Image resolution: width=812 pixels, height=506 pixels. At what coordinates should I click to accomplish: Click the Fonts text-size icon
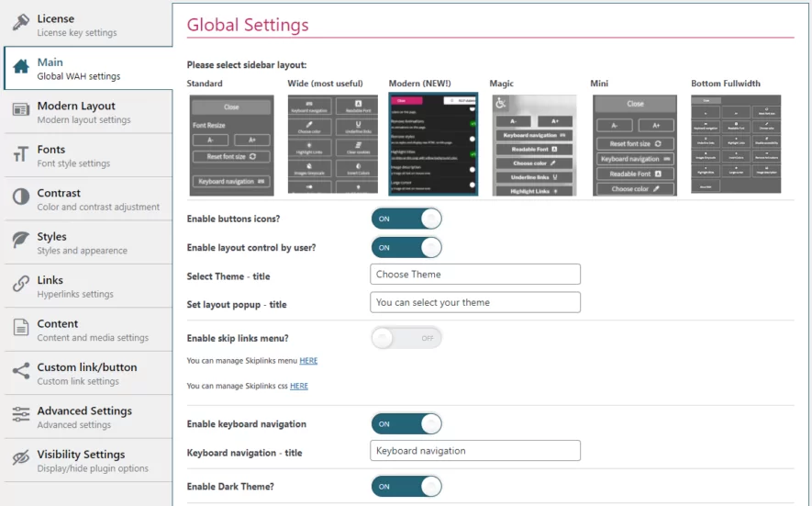(21, 153)
